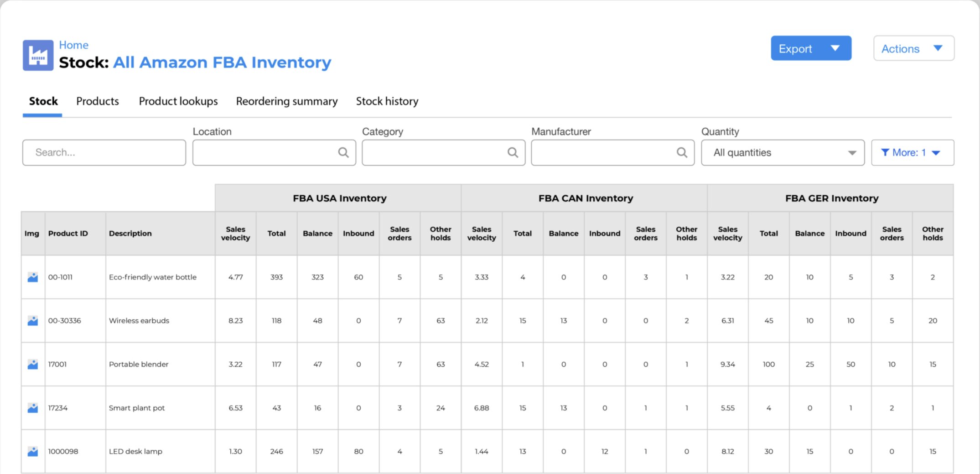This screenshot has height=474, width=980.
Task: Click the warehouse stock logo icon
Action: [38, 56]
